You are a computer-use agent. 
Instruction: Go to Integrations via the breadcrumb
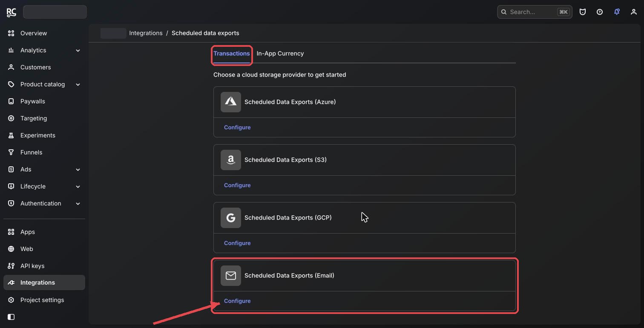pos(146,33)
